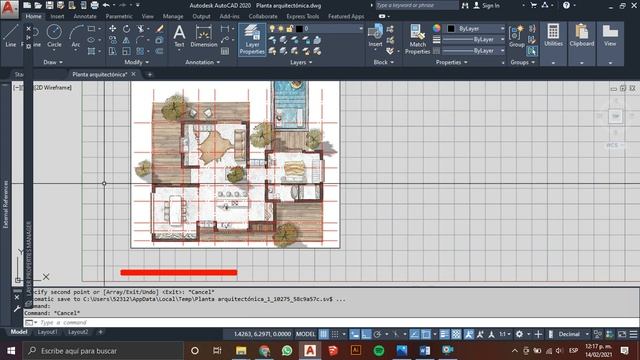Image resolution: width=640 pixels, height=360 pixels.
Task: Choose the Rectangle draw tool
Action: 91,29
